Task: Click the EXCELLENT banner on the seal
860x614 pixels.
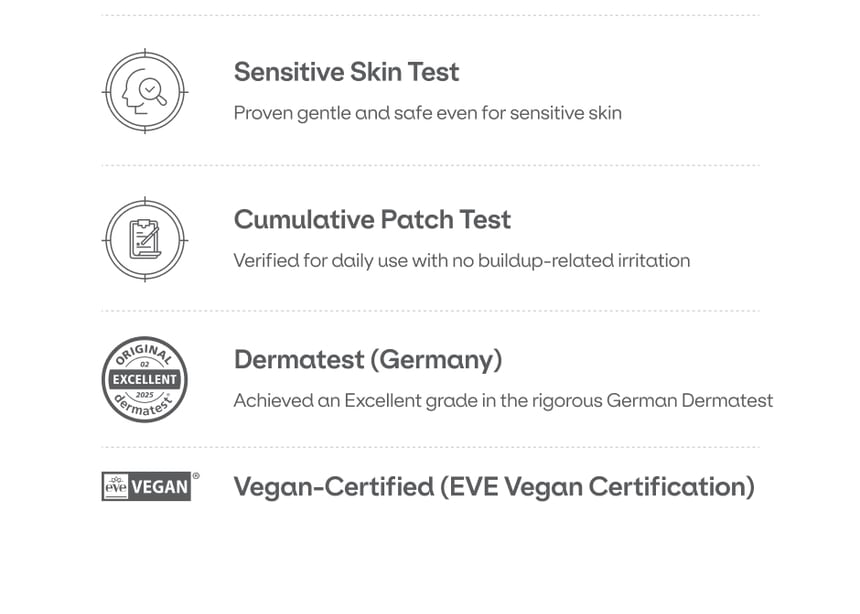Action: tap(144, 379)
